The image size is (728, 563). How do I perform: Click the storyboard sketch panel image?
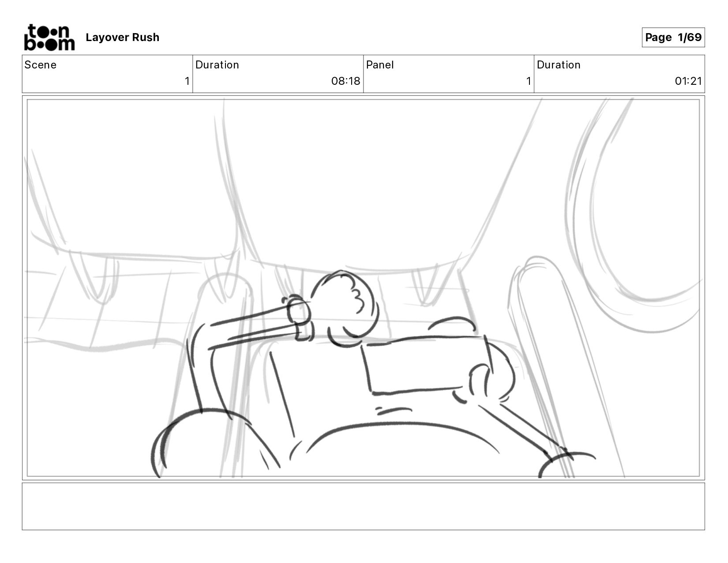pyautogui.click(x=363, y=288)
